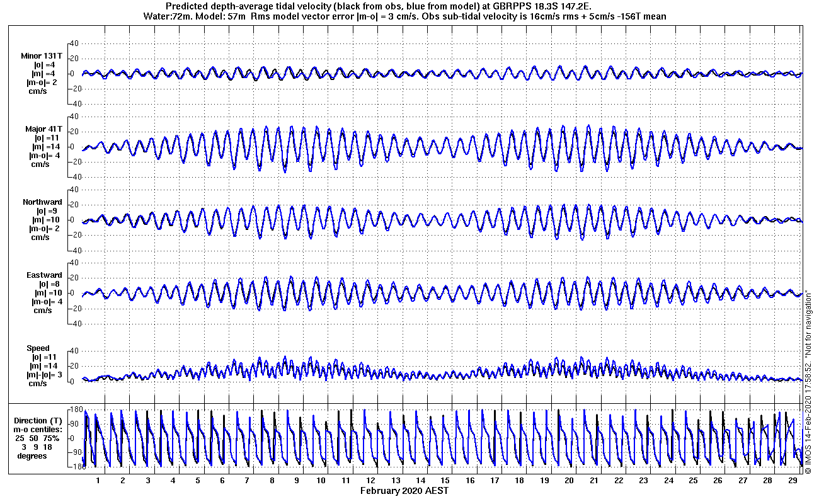This screenshot has width=819, height=504.
Task: Click date label '9' on the time axis
Action: point(297,481)
